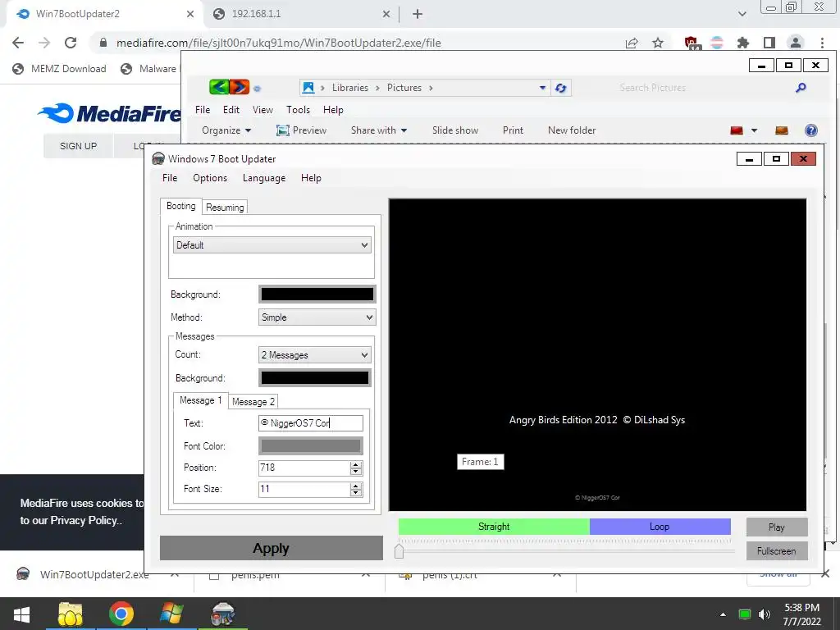Image resolution: width=840 pixels, height=630 pixels.
Task: Open the Start menu
Action: tap(22, 614)
